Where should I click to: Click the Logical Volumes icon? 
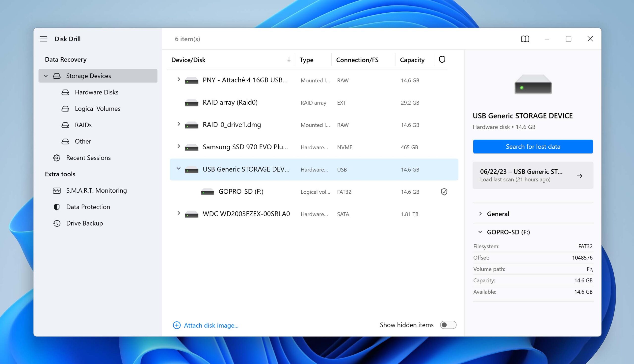point(65,108)
